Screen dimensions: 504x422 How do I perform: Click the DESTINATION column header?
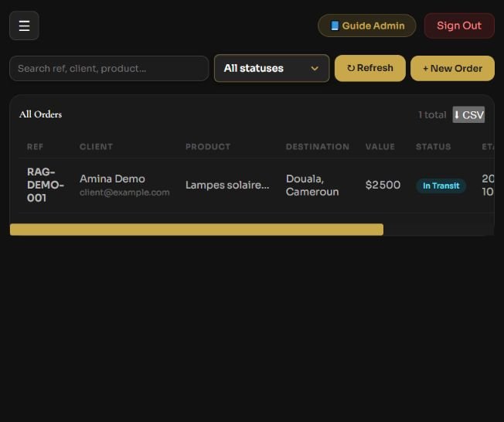318,147
